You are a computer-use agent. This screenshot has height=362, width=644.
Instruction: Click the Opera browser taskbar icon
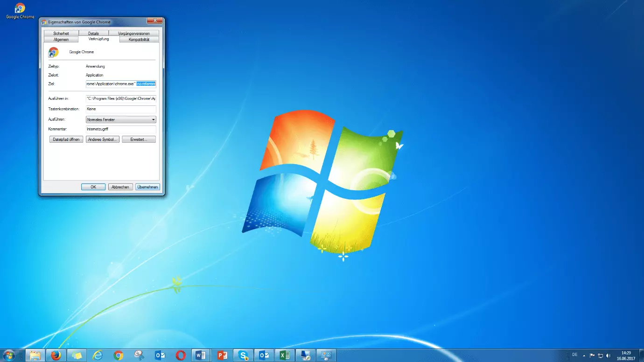click(x=181, y=355)
